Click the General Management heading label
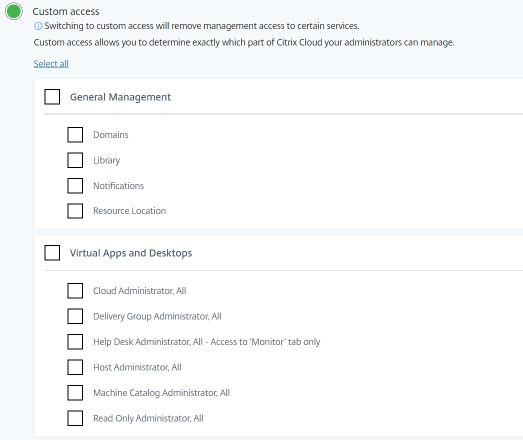This screenshot has width=523, height=440. pos(120,97)
